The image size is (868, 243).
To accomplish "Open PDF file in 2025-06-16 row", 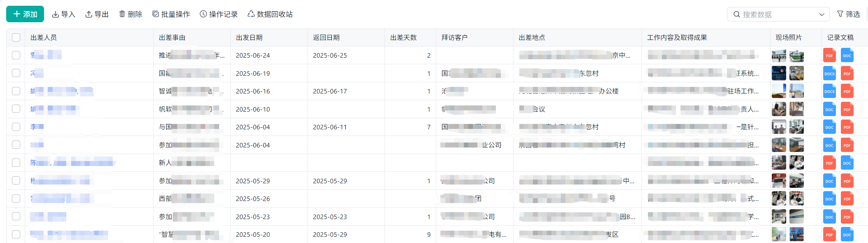I will (x=847, y=91).
